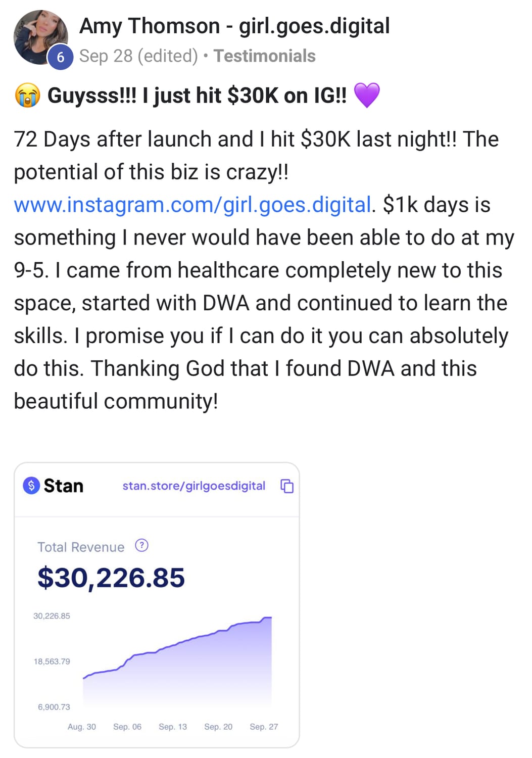Click the Stan dollar logo icon
Screen dimensions: 532x758
point(31,486)
